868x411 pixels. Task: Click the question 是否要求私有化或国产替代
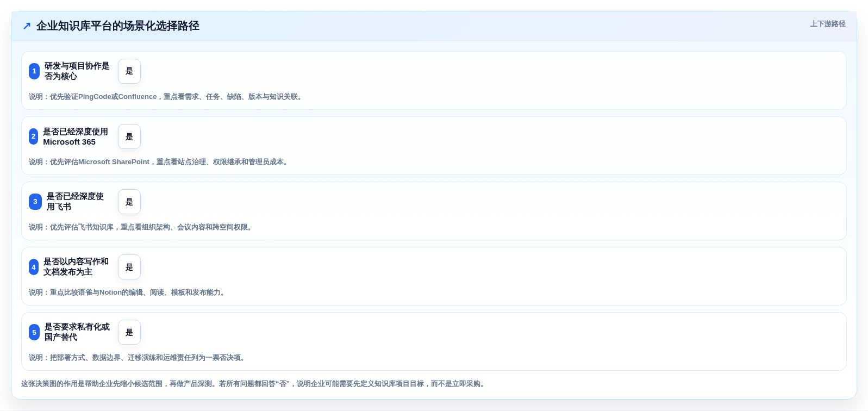77,332
